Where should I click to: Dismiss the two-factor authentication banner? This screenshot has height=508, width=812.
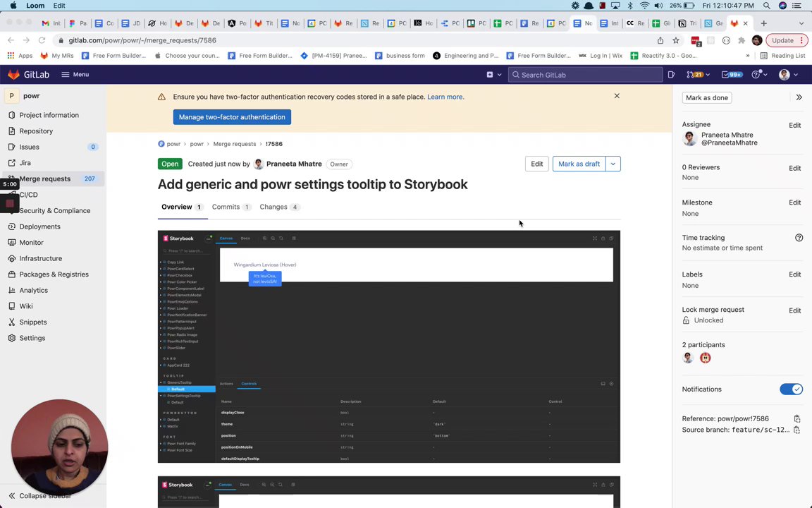click(617, 96)
